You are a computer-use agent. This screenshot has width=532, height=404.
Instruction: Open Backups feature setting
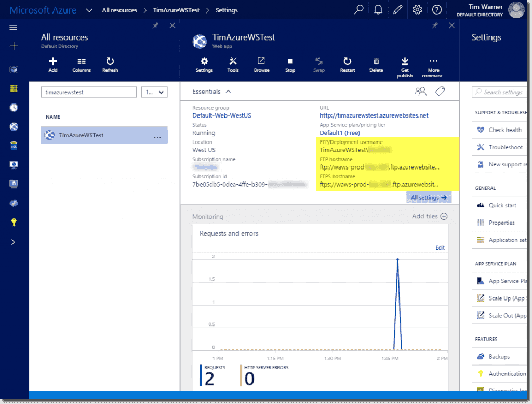pyautogui.click(x=499, y=357)
